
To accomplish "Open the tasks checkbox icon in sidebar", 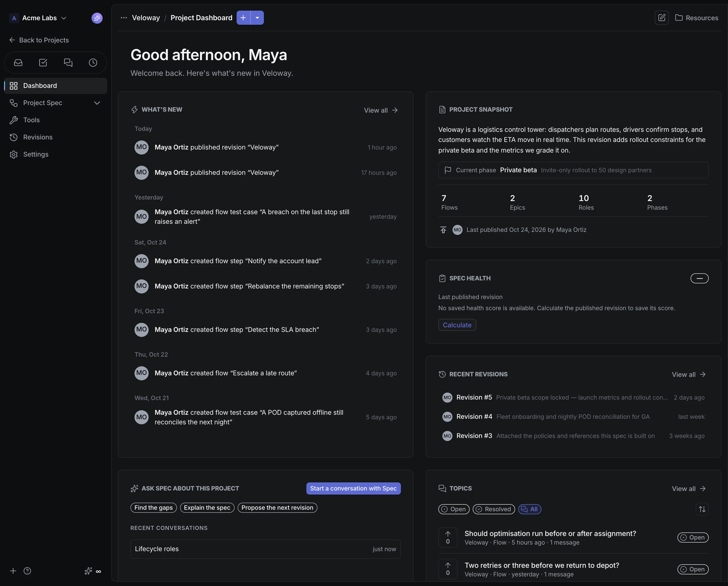I will [43, 63].
